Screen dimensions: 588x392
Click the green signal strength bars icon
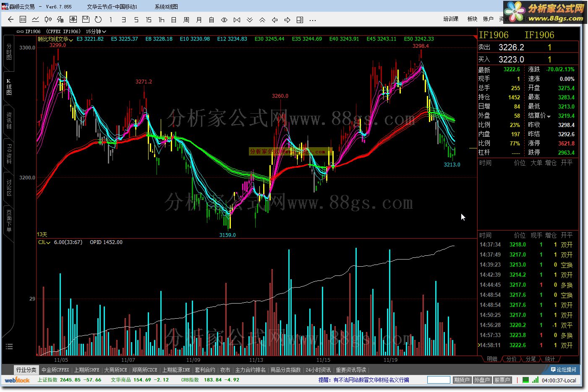(536, 380)
